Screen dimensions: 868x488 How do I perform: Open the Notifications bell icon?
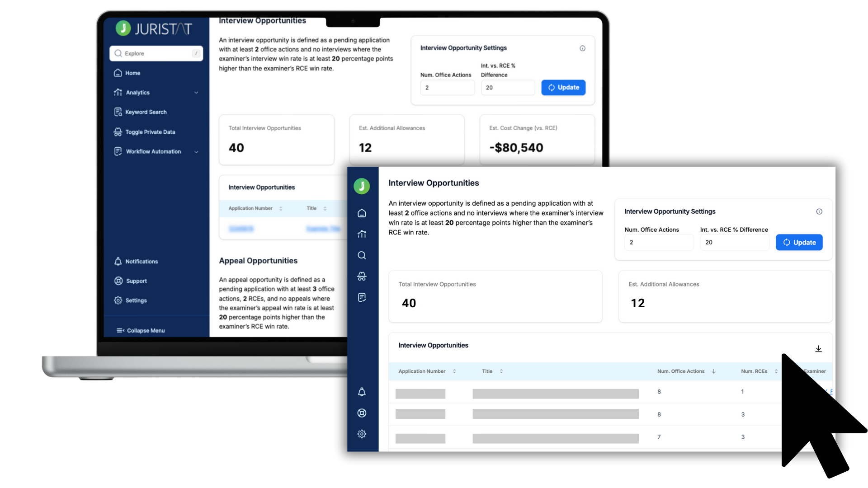pyautogui.click(x=362, y=392)
